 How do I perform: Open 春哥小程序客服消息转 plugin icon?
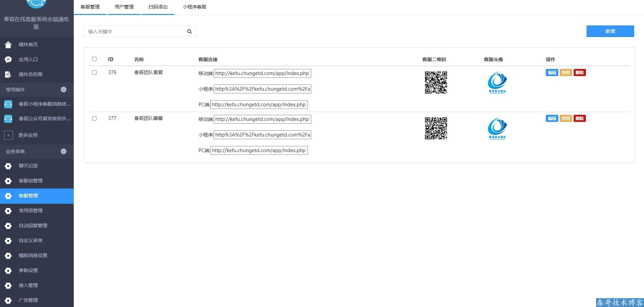[x=8, y=104]
